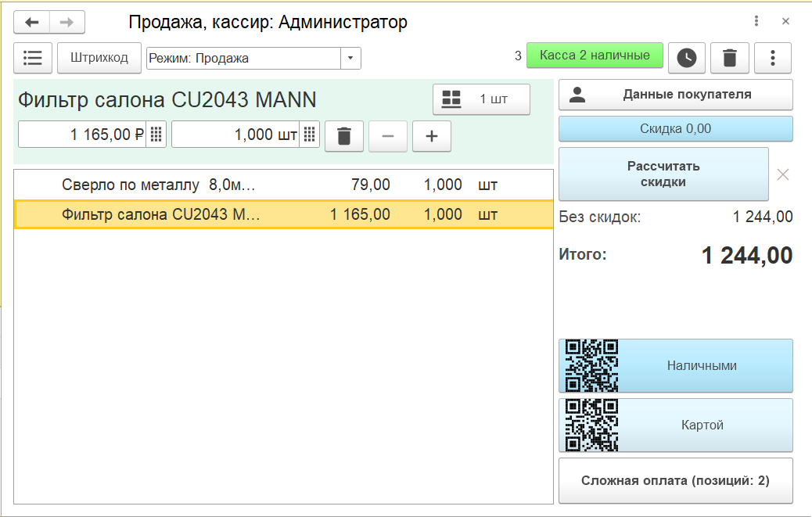The image size is (812, 517).
Task: Close the Продажа window
Action: click(x=785, y=21)
